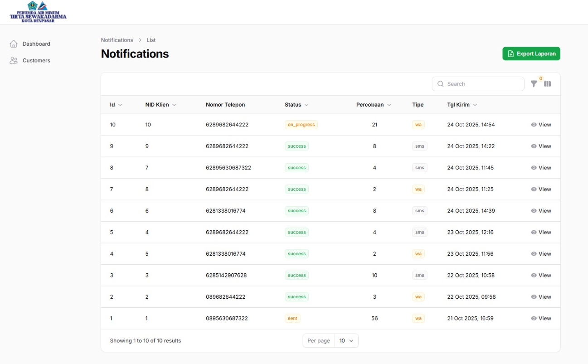The image size is (588, 364).
Task: View details for notification Id 1
Action: point(541,318)
